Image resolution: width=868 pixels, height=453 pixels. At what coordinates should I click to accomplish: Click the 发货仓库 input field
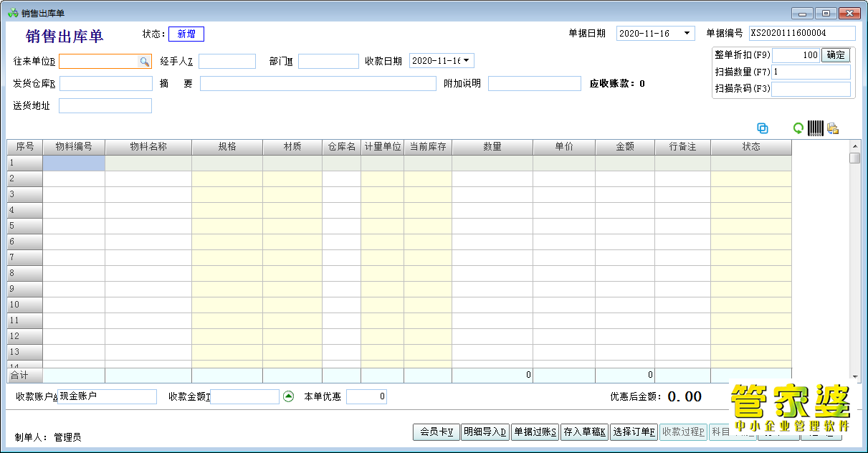click(x=106, y=84)
